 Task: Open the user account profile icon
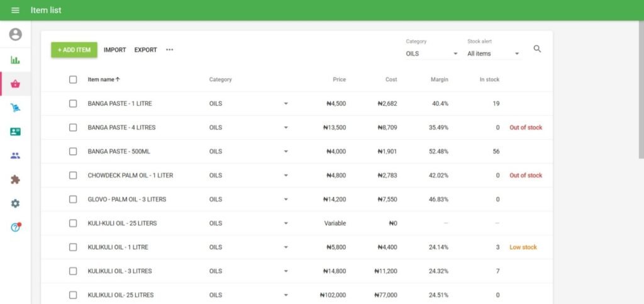[x=15, y=35]
